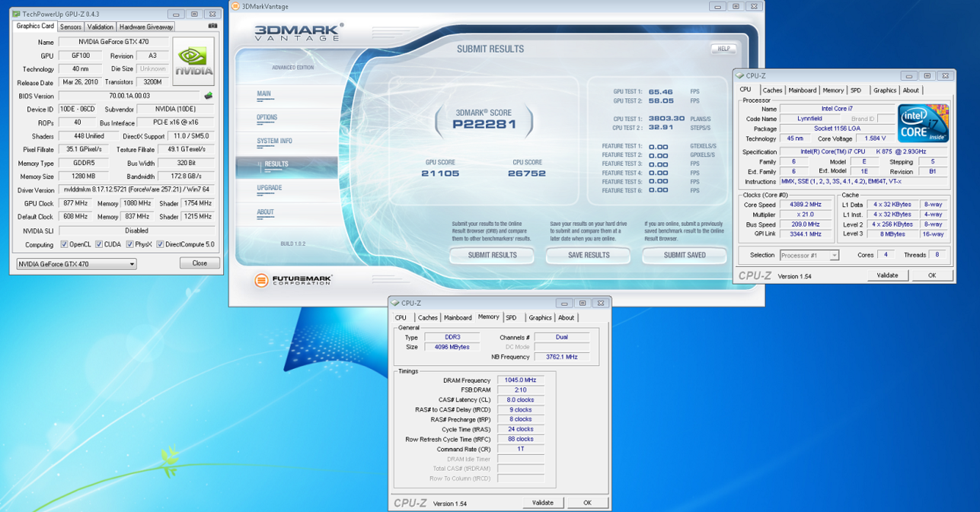Open About tab in CPU-Z memory window
This screenshot has height=512, width=980.
coord(567,318)
